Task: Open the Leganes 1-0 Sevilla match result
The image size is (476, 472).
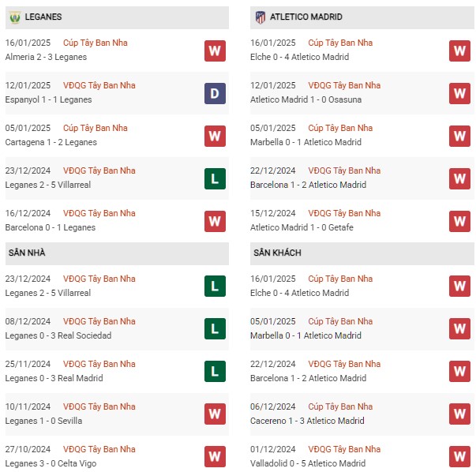Action: [x=43, y=421]
